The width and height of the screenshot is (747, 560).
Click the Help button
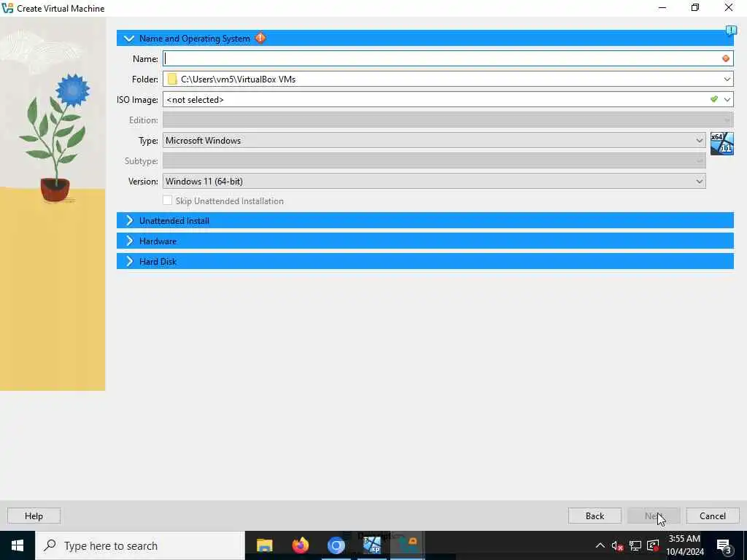pos(34,516)
